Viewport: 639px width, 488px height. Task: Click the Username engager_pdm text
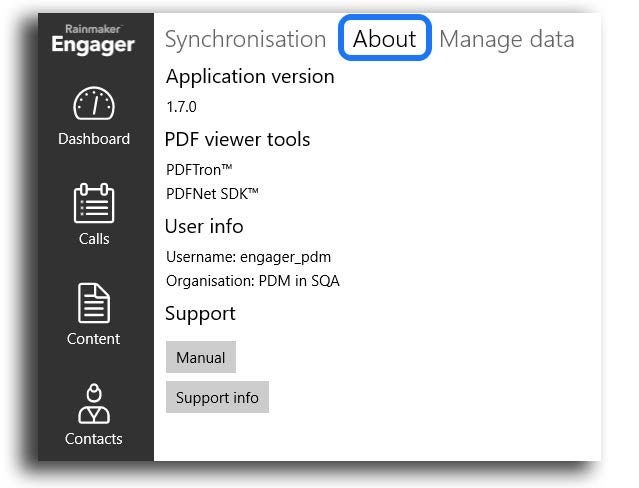tap(248, 257)
